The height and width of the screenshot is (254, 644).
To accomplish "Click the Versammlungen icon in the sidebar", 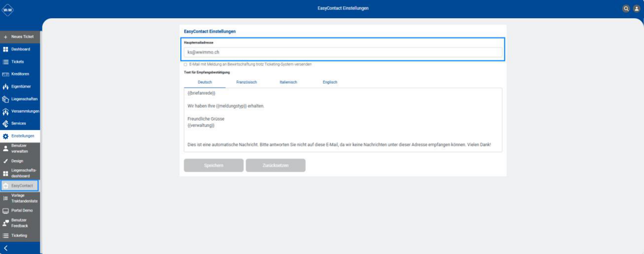I will pyautogui.click(x=6, y=111).
